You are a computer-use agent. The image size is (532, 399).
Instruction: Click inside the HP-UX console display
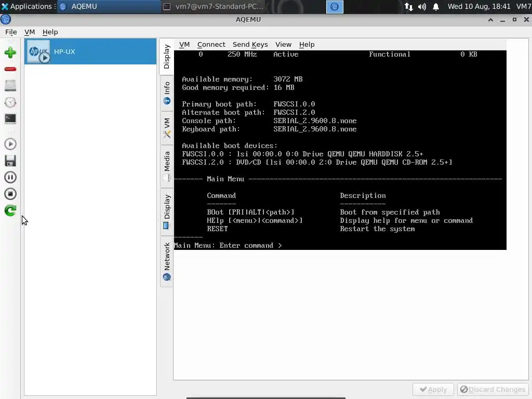[340, 150]
